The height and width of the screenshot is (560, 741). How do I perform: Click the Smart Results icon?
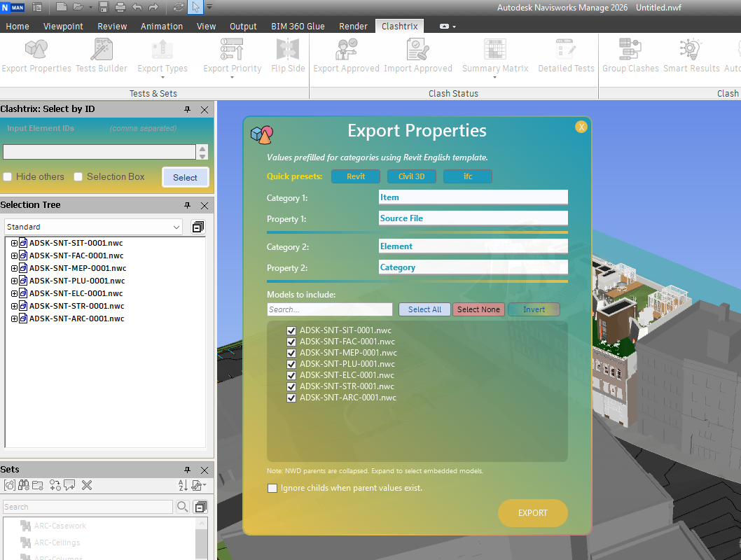691,50
